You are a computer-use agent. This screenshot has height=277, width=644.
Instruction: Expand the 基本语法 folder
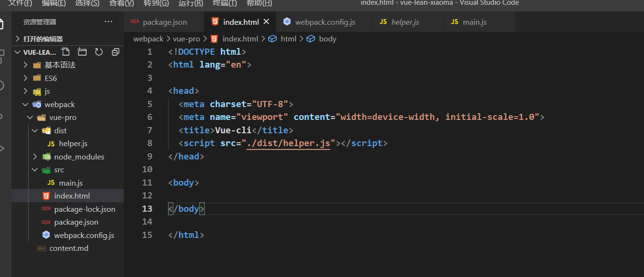pyautogui.click(x=68, y=65)
